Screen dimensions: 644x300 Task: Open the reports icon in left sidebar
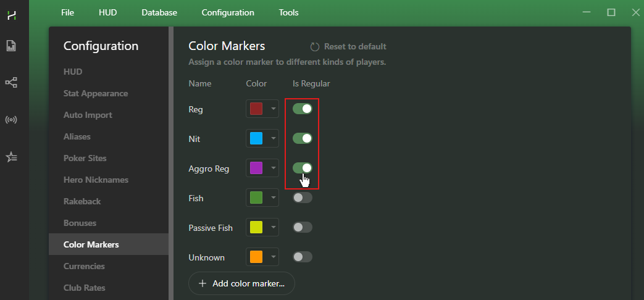pyautogui.click(x=11, y=46)
